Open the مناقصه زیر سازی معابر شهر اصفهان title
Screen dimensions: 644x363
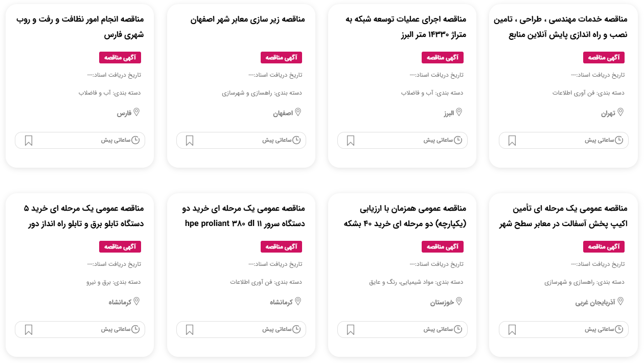click(247, 19)
